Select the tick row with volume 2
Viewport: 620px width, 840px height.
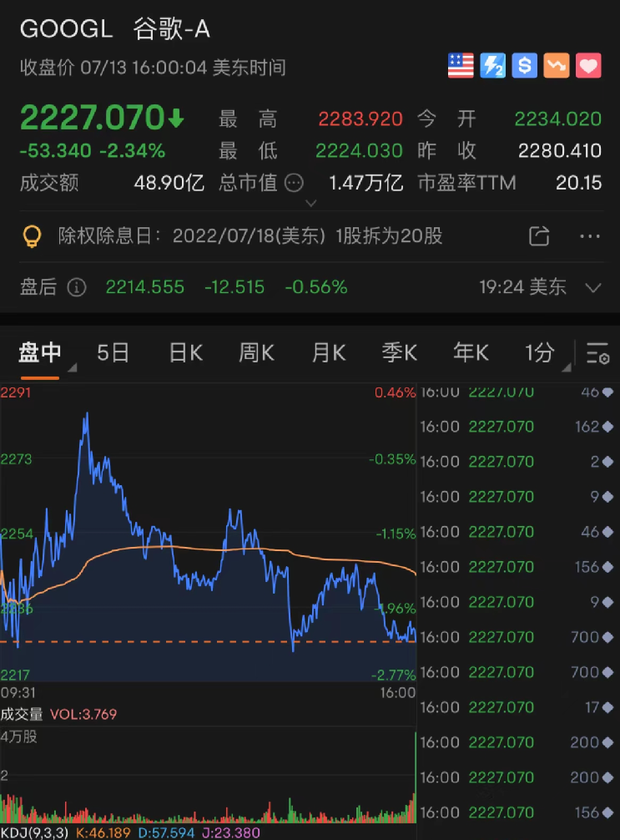[517, 462]
